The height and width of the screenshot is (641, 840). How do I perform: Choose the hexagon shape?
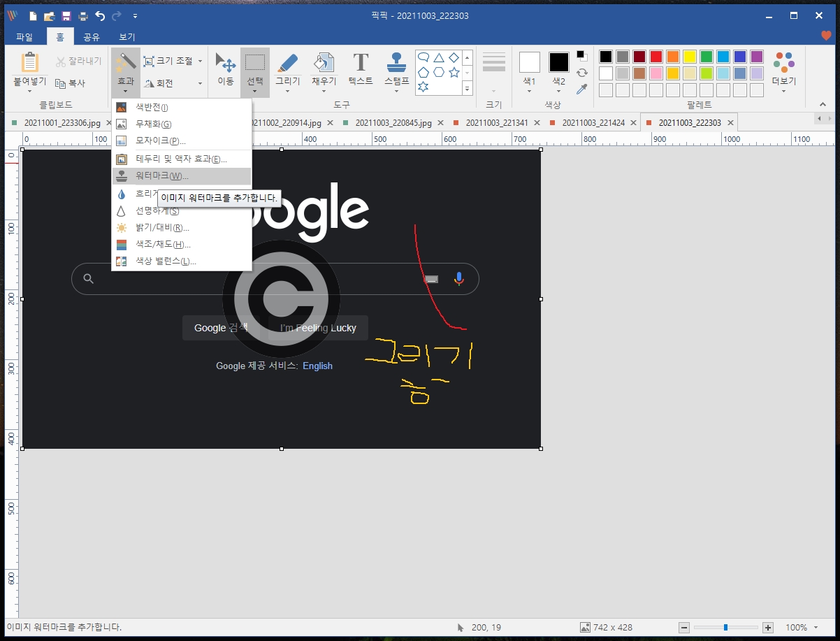click(x=439, y=72)
